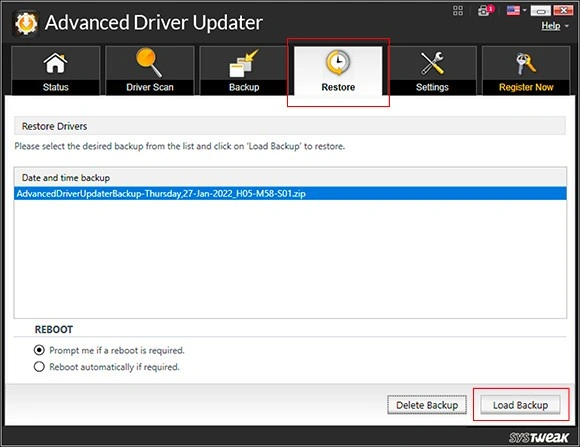Click the US flag language icon
Viewport: 580px width, 447px height.
click(x=513, y=10)
